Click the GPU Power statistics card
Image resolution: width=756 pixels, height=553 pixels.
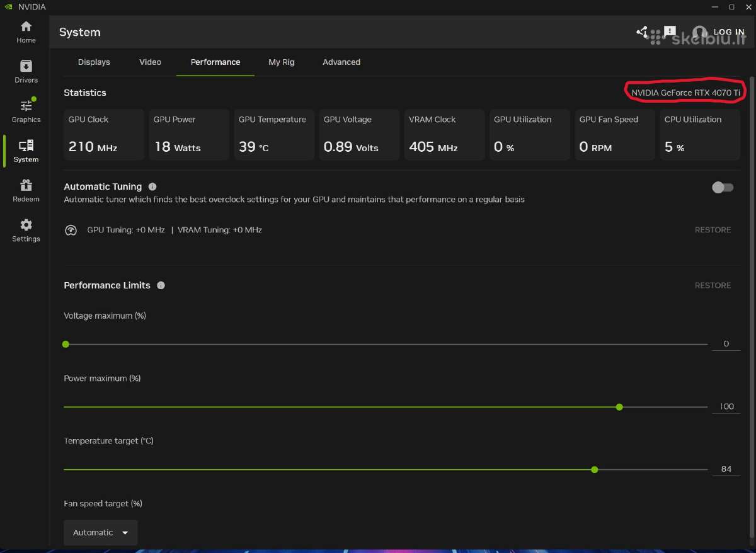coord(189,134)
